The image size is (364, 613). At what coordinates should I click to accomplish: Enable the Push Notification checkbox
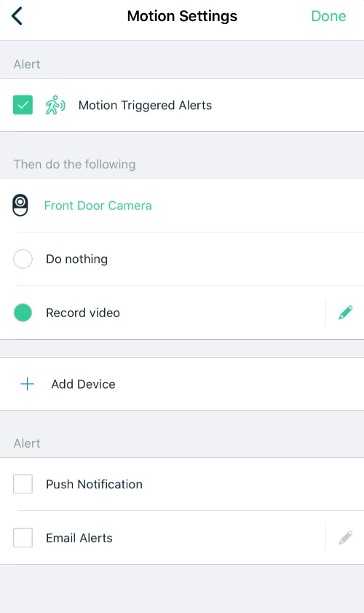click(23, 484)
